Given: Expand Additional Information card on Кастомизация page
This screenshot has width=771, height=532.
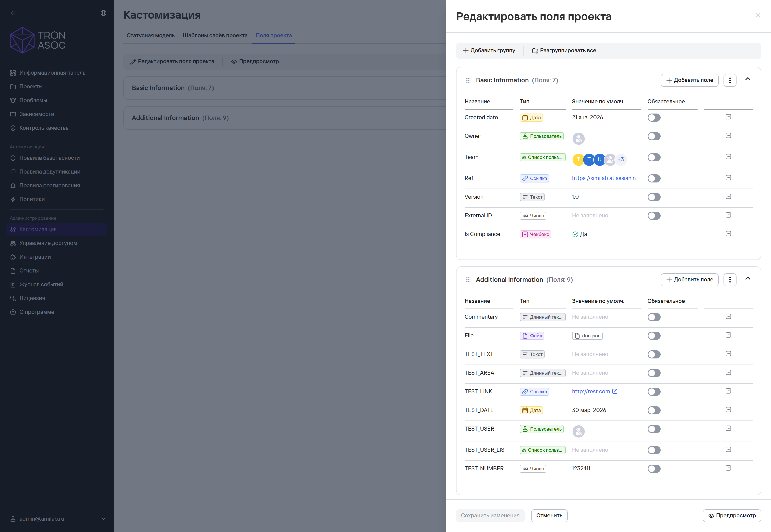Looking at the screenshot, I should [284, 118].
